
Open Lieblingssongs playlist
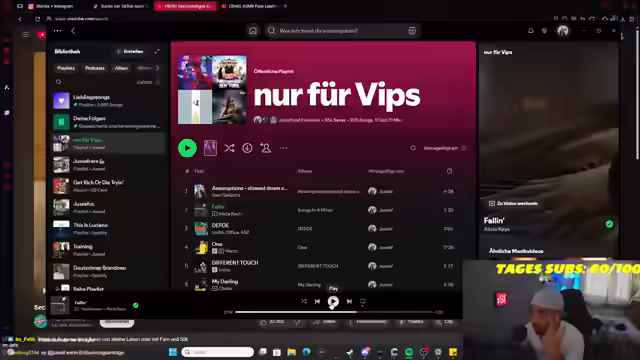pos(108,100)
